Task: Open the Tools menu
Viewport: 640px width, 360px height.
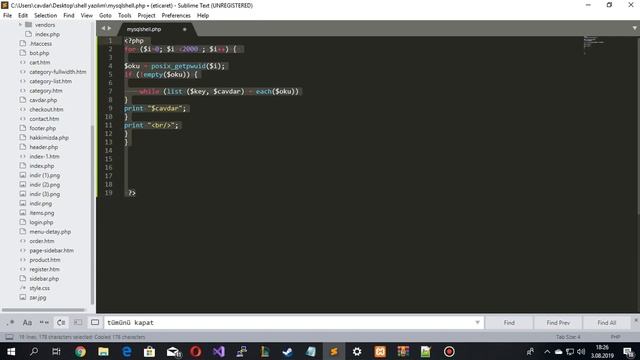Action: (124, 16)
